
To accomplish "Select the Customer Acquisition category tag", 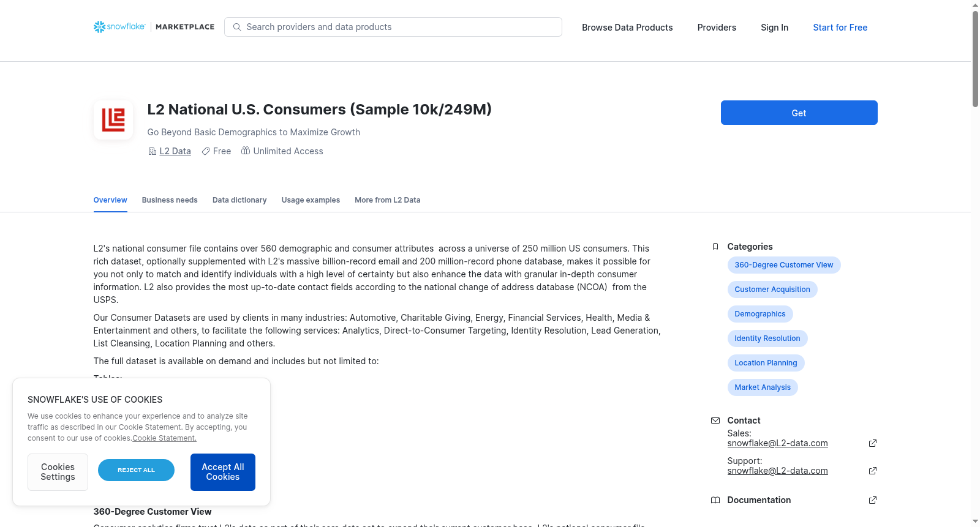I will tap(772, 290).
